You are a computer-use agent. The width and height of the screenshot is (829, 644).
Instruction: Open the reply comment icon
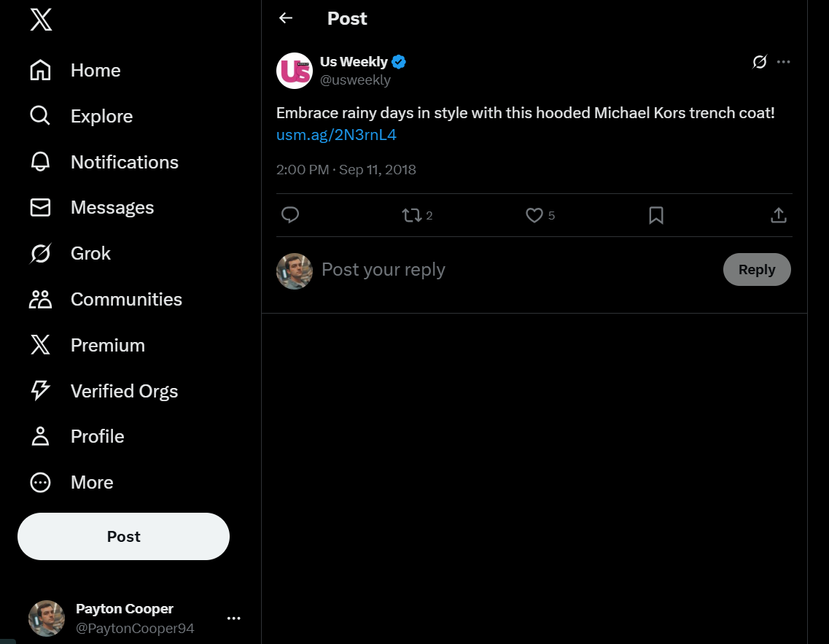pos(290,215)
